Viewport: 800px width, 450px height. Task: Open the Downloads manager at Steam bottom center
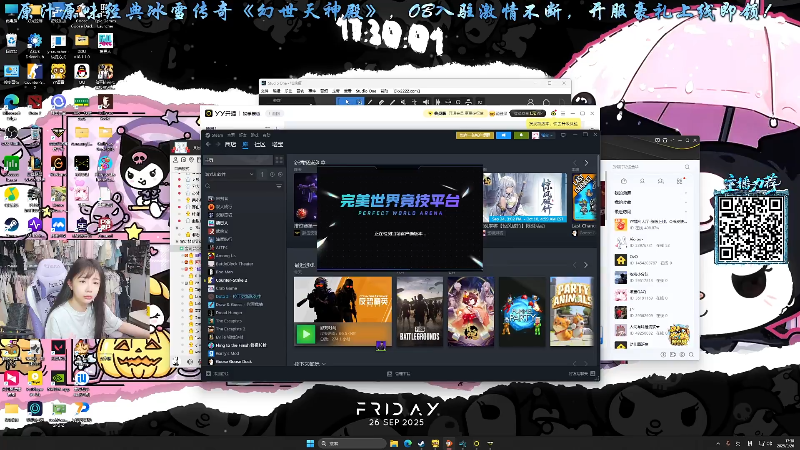pos(398,374)
